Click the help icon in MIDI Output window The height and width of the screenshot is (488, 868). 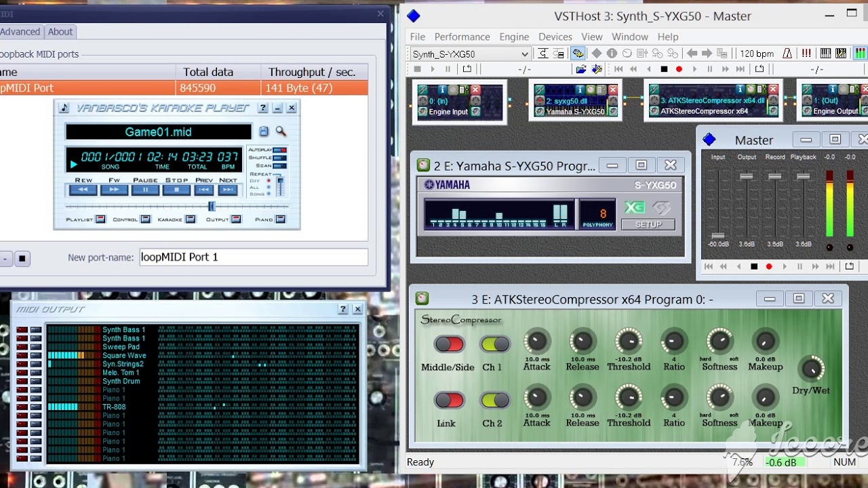tap(342, 309)
